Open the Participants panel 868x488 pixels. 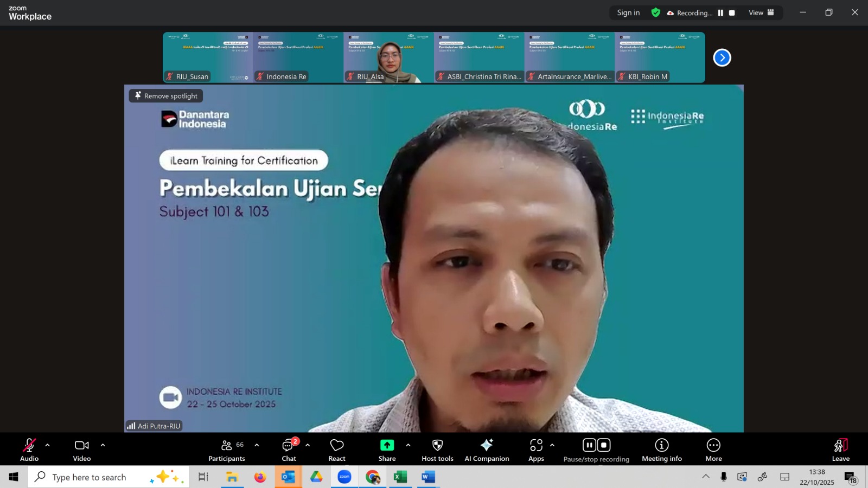[x=226, y=450]
